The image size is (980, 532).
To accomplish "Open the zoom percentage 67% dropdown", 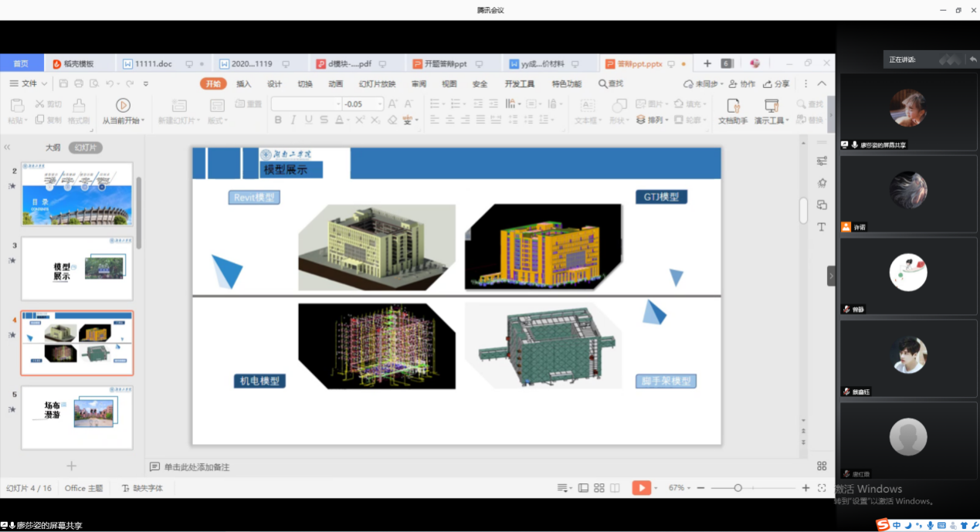I will click(x=680, y=488).
